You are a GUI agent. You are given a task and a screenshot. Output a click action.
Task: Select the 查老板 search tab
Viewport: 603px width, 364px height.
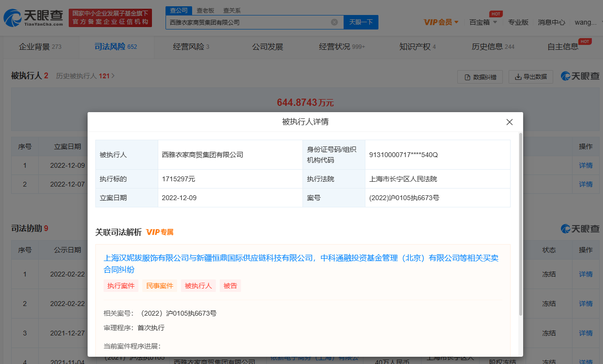pyautogui.click(x=206, y=11)
